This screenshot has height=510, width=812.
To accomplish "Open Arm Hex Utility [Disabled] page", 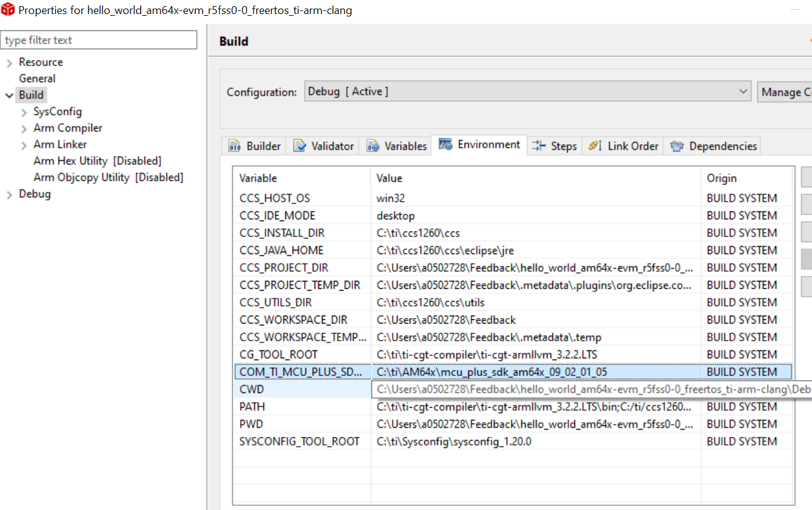I will coord(98,161).
